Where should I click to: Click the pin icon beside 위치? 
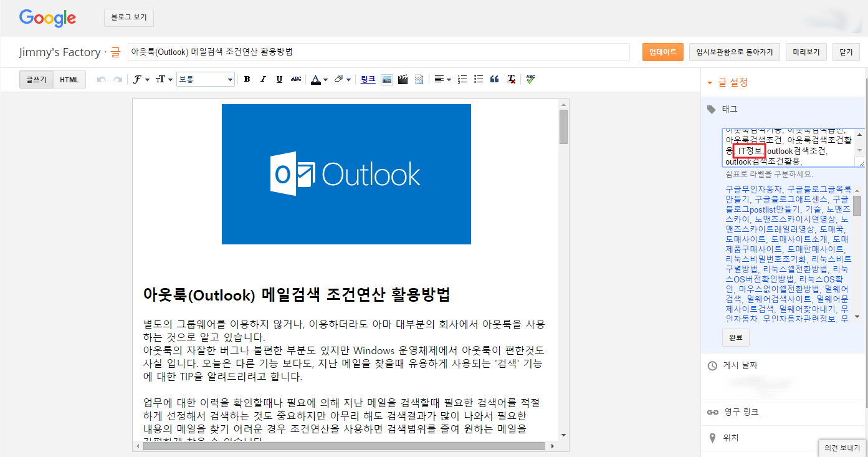[712, 438]
